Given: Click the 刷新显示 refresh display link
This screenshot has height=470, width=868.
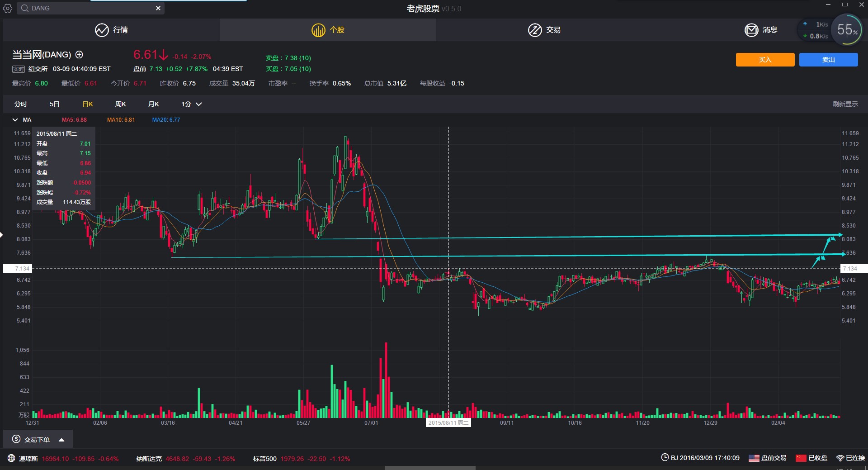Looking at the screenshot, I should tap(845, 104).
